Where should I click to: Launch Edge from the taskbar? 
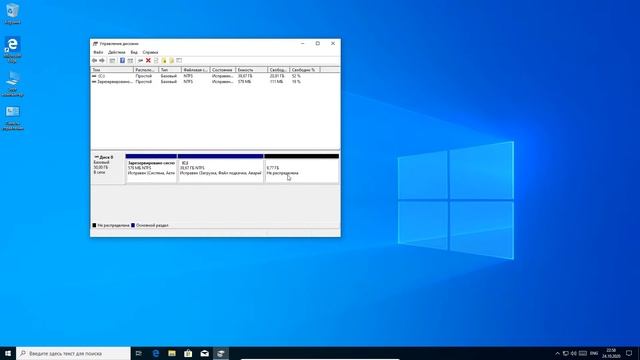156,353
